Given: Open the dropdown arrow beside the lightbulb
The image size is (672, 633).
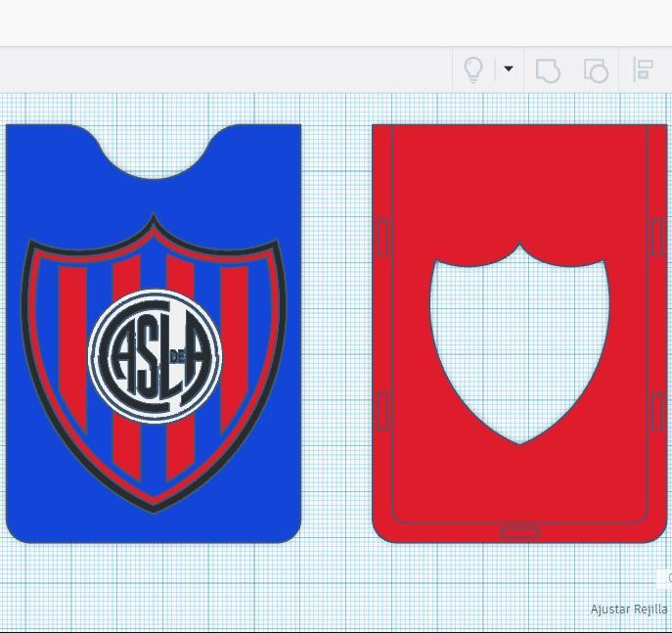Looking at the screenshot, I should coord(509,68).
